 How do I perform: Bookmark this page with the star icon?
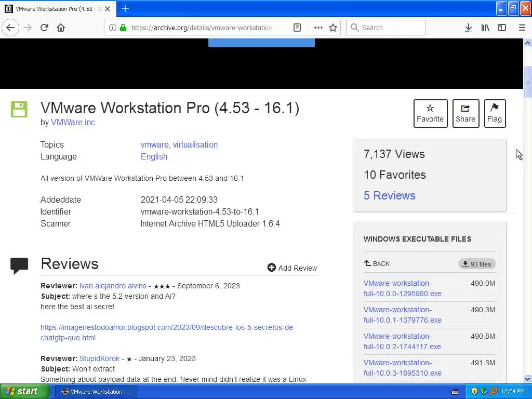coord(333,28)
